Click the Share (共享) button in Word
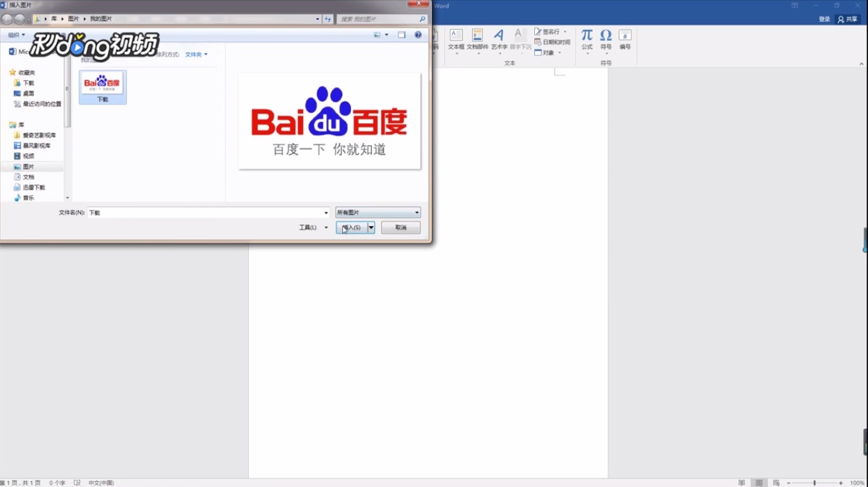Screen dimensions: 868x487 (848, 19)
